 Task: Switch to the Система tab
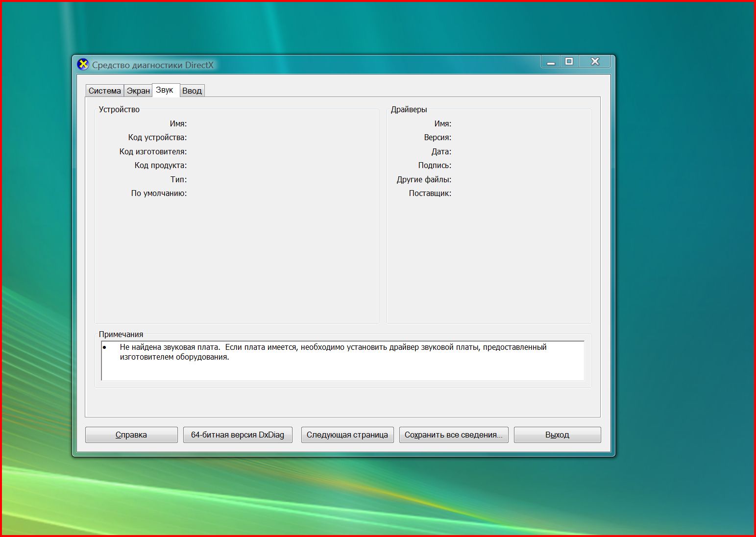tap(104, 91)
